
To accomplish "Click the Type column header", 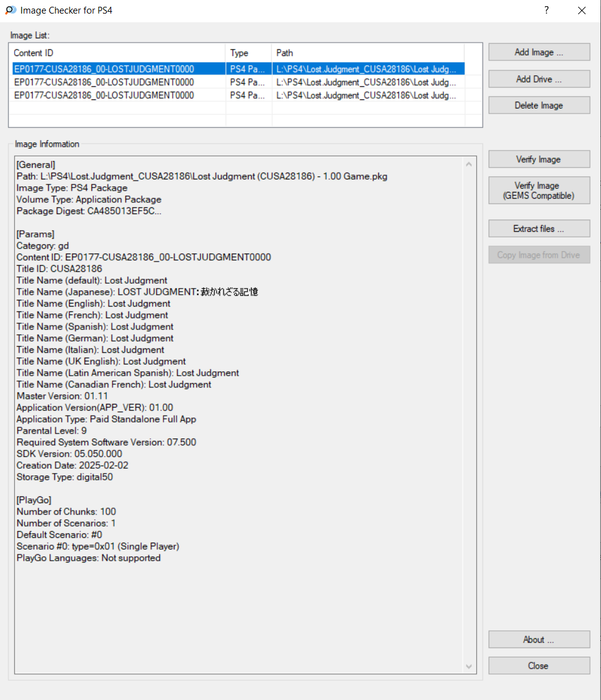I will (x=249, y=52).
